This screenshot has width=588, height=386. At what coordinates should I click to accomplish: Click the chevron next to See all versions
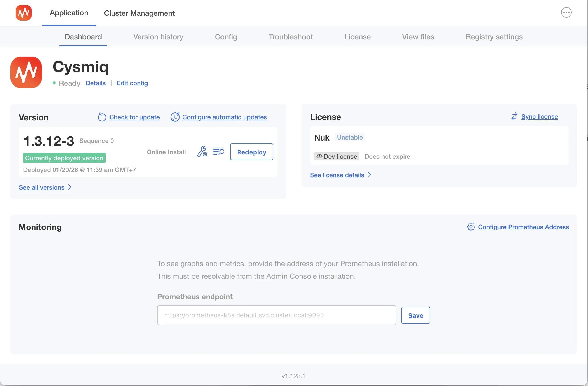click(70, 187)
